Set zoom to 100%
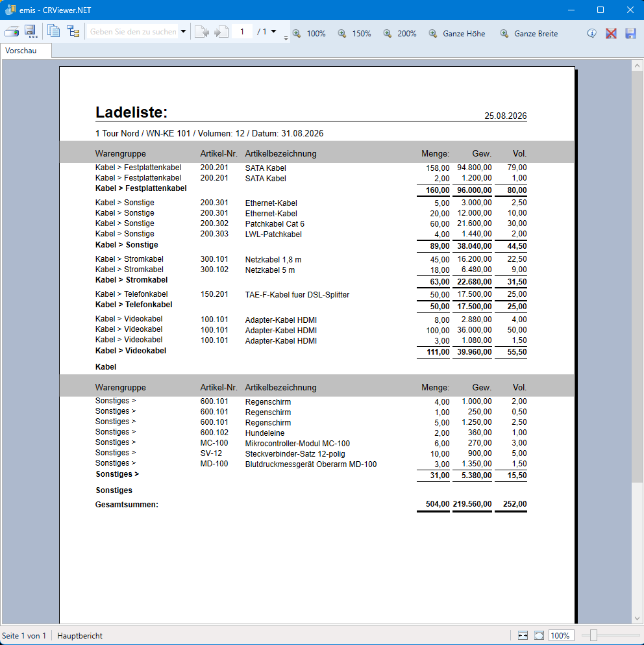This screenshot has width=644, height=645. coord(309,33)
